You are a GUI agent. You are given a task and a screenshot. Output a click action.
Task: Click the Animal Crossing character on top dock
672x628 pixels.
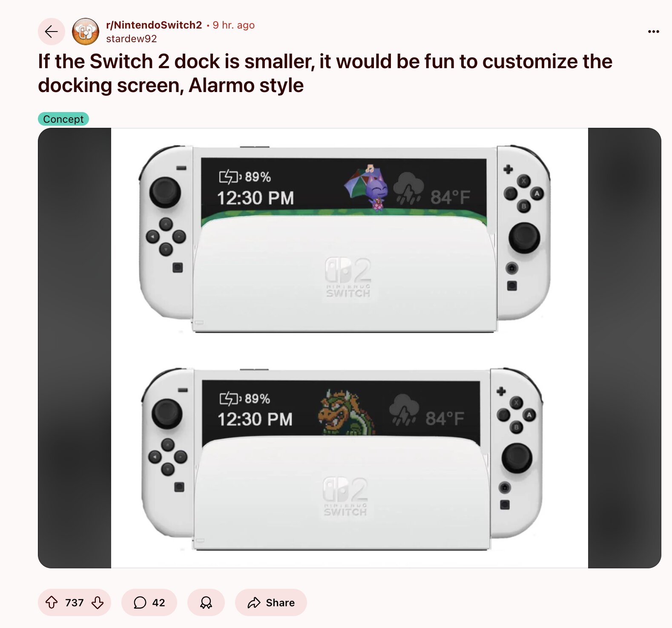click(368, 187)
